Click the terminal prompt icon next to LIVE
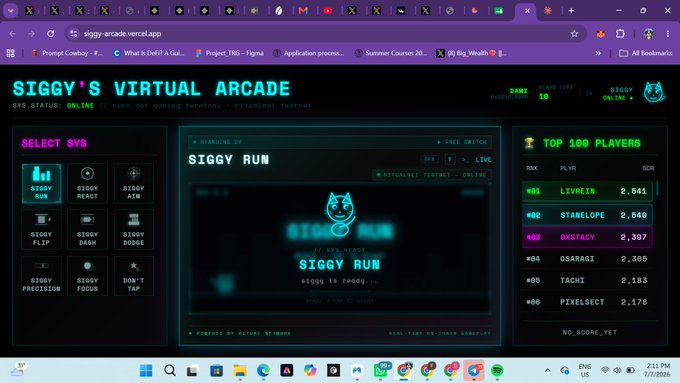This screenshot has height=383, width=680. (x=464, y=160)
